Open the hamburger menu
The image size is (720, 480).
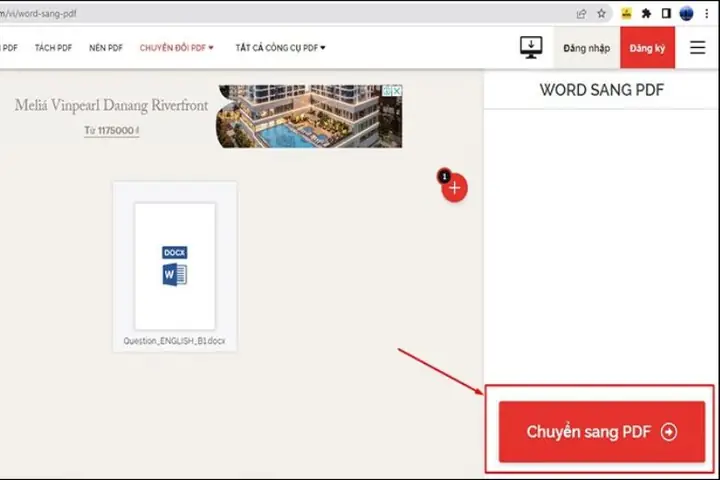click(x=698, y=47)
